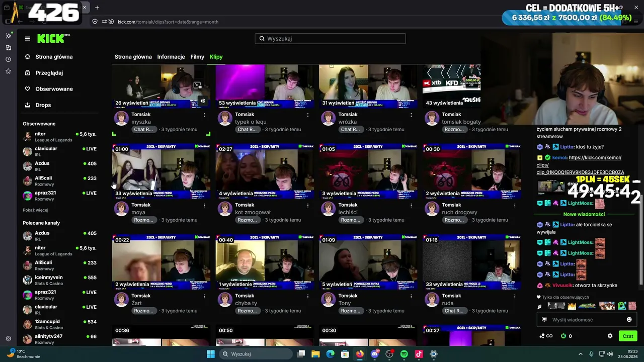Image resolution: width=644 pixels, height=362 pixels.
Task: Switch to the 'Filmy' channel tab
Action: click(x=197, y=57)
